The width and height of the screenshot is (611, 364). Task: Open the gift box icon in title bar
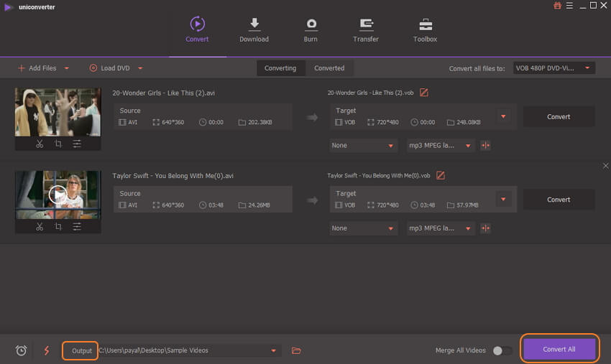[x=558, y=6]
